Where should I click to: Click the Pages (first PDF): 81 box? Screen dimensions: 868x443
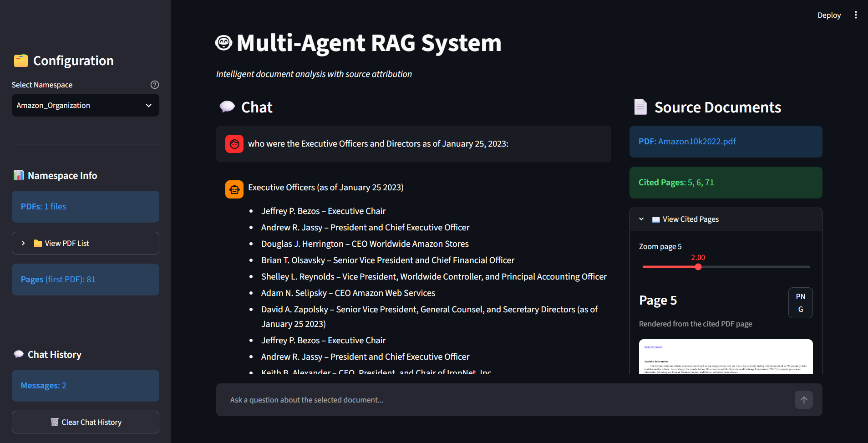[x=86, y=280]
